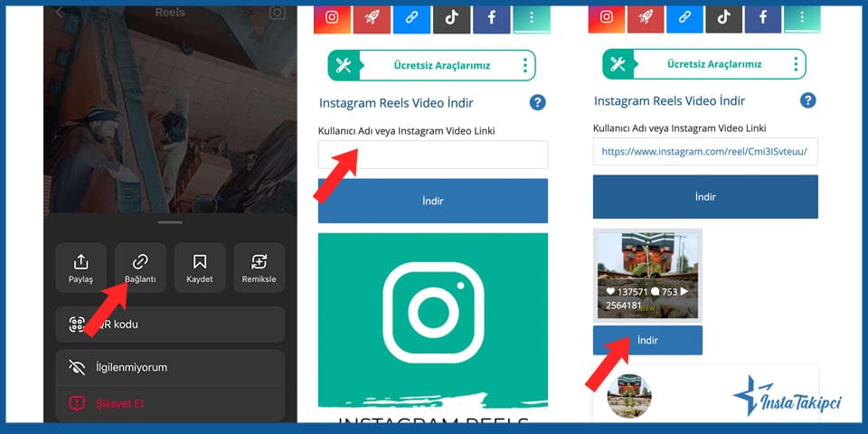Screen dimensions: 868x434
Task: Click Kullanıcı Adı veya Instagram Video Linki label in right screen
Action: 680,128
